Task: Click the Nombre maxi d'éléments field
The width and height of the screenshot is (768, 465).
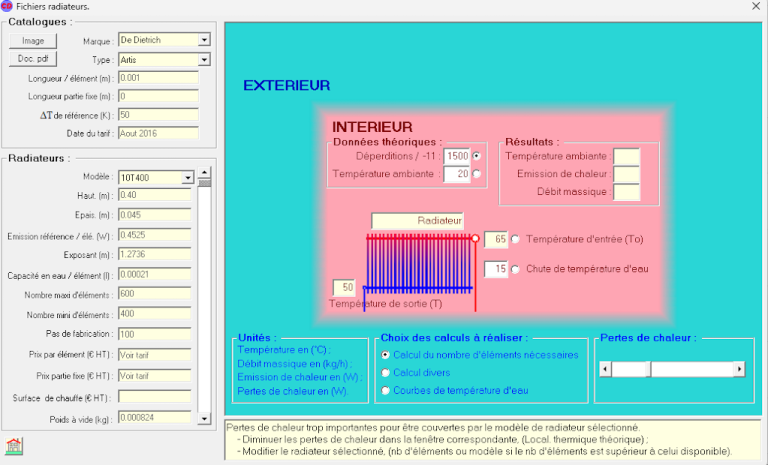Action: tap(155, 294)
